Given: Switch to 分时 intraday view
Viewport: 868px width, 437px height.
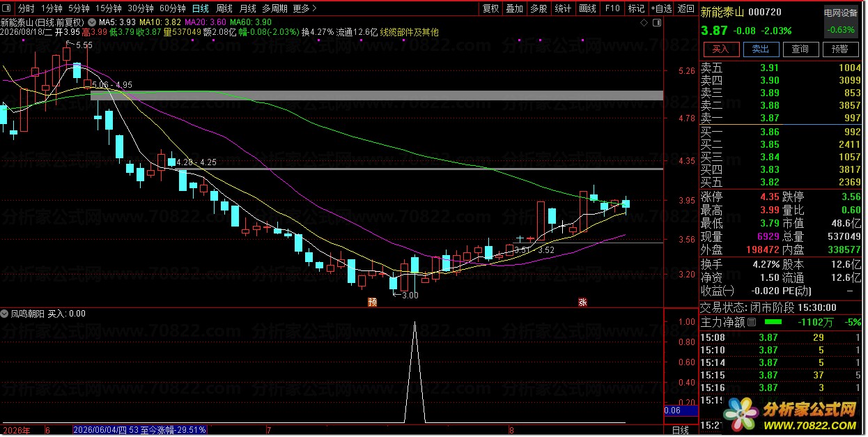Looking at the screenshot, I should pyautogui.click(x=26, y=8).
